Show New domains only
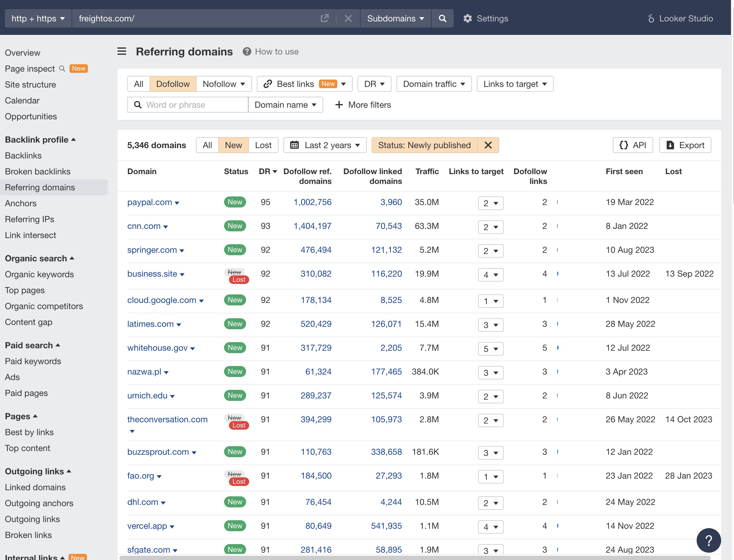The width and height of the screenshot is (734, 560). click(x=233, y=145)
